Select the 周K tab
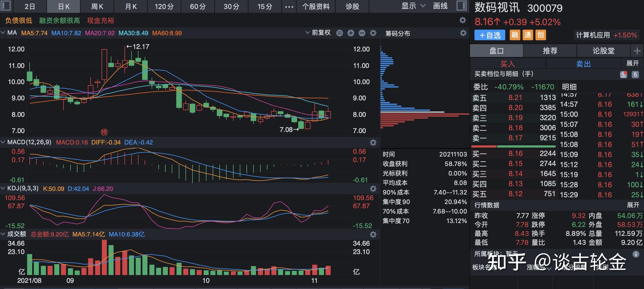 pyautogui.click(x=97, y=6)
